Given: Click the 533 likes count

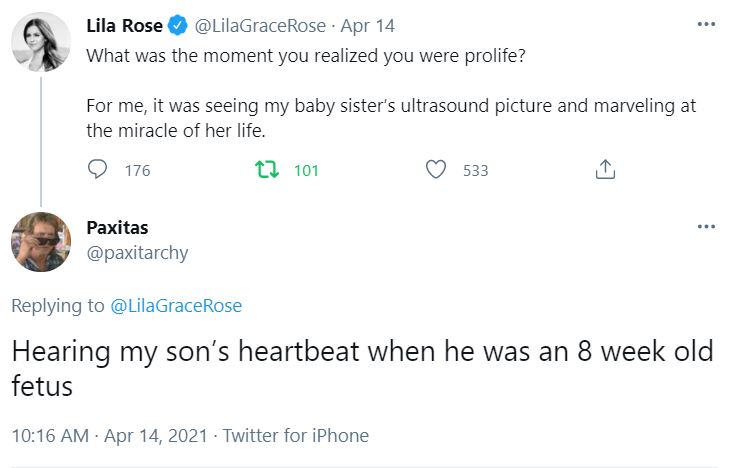Looking at the screenshot, I should [x=476, y=170].
